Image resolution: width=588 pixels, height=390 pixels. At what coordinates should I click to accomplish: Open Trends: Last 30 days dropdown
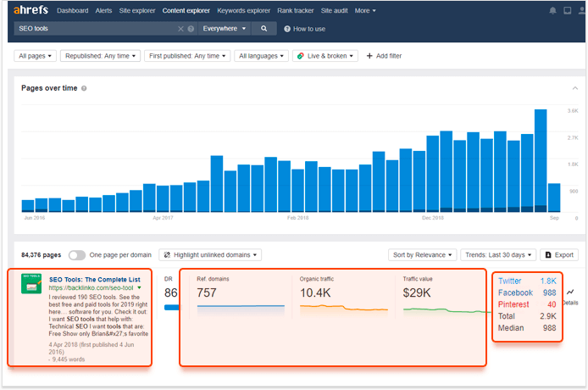498,255
